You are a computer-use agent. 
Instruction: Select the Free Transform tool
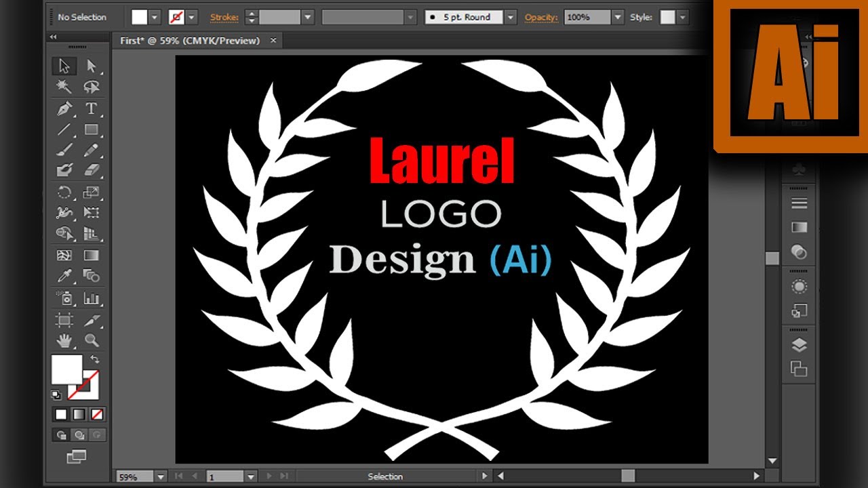pos(92,213)
